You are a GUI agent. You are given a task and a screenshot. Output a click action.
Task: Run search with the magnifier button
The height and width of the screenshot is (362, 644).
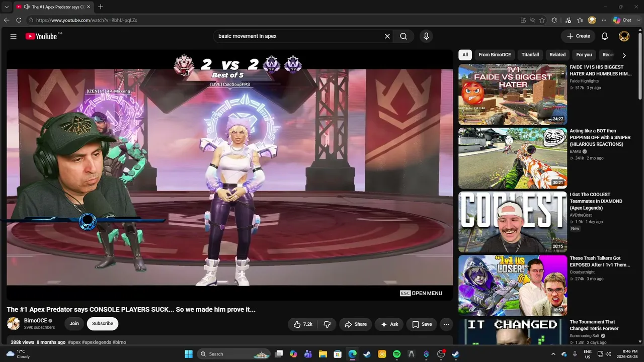[x=404, y=36]
